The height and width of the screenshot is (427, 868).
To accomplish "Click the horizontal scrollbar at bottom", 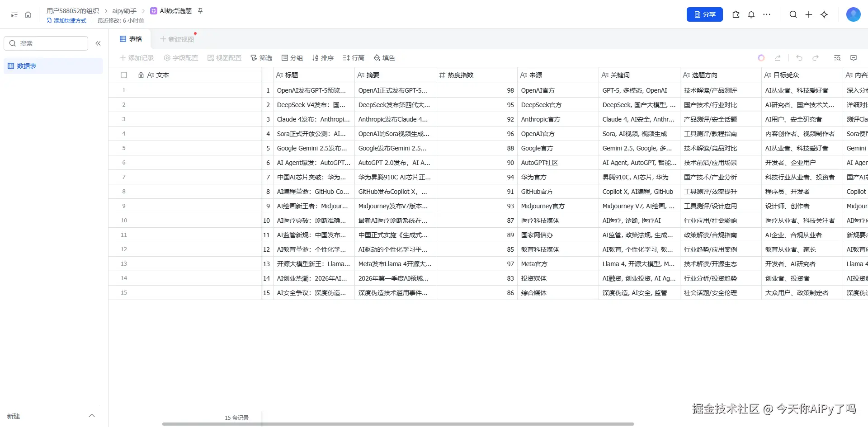I will [398, 424].
